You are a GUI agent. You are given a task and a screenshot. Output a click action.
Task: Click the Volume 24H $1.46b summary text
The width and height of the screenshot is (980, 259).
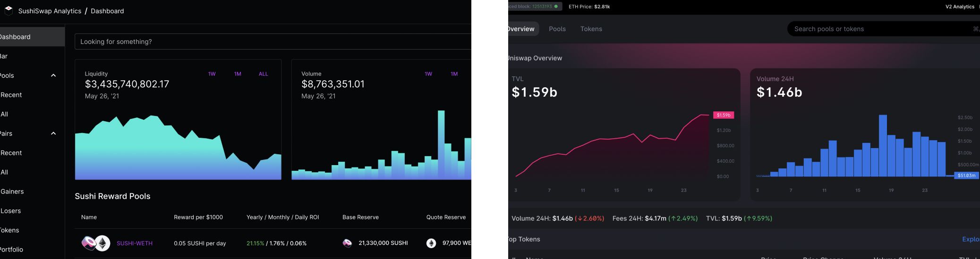(558, 218)
